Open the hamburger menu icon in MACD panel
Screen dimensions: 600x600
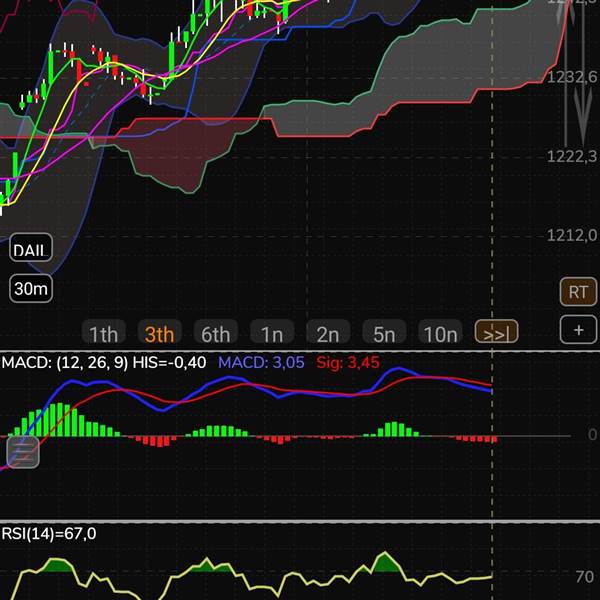[23, 452]
